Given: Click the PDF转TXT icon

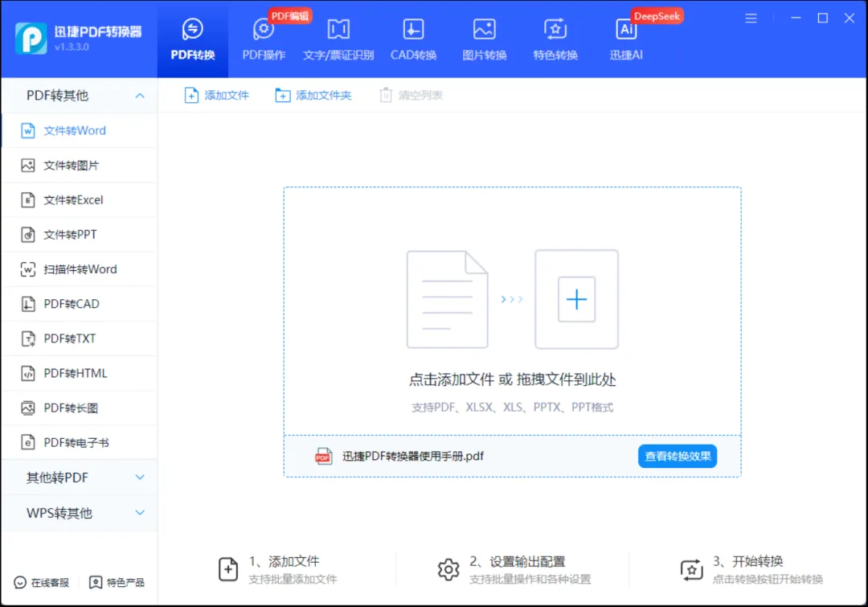Looking at the screenshot, I should [27, 338].
